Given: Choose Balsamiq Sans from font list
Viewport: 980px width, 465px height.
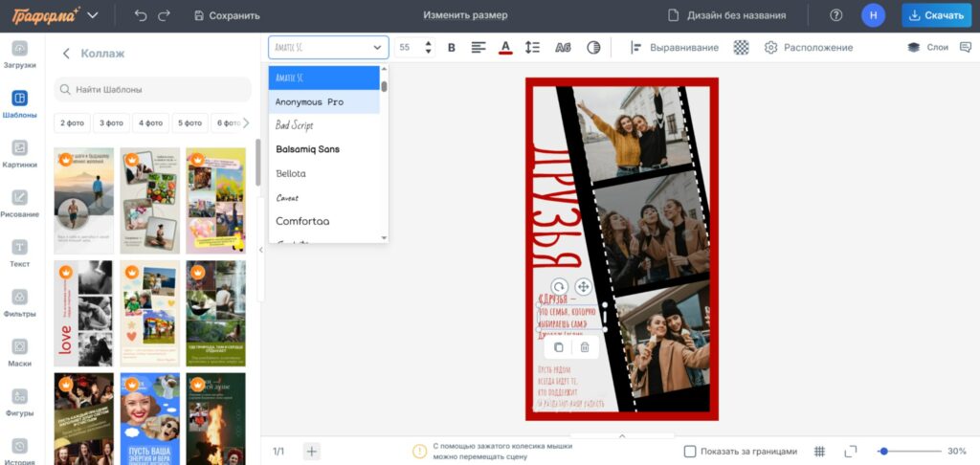Looking at the screenshot, I should tap(307, 149).
